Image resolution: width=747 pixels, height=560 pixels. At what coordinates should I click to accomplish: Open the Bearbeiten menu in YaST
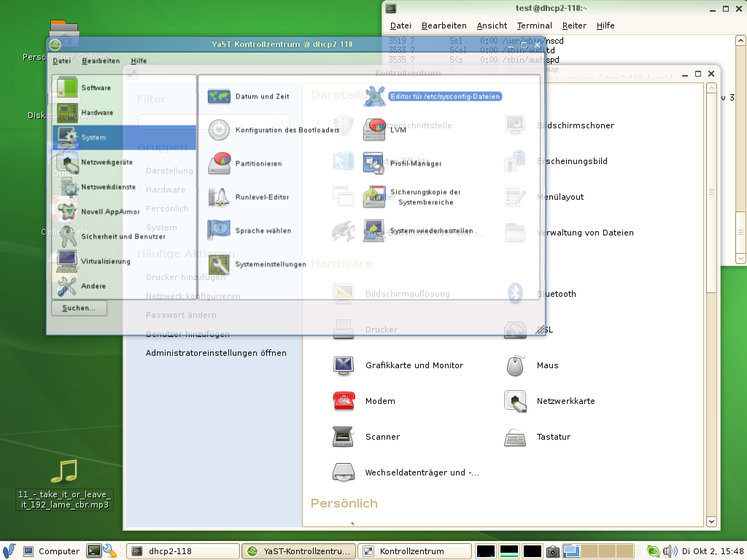(x=101, y=61)
